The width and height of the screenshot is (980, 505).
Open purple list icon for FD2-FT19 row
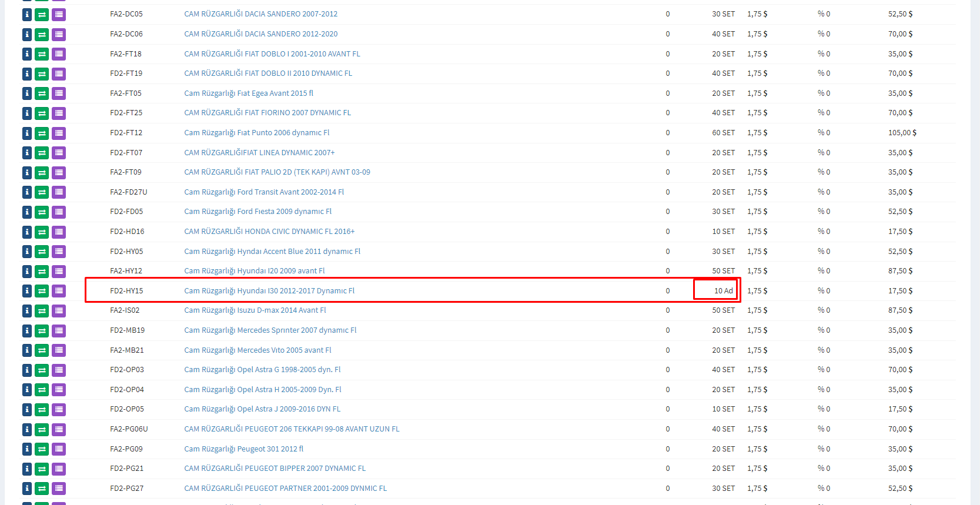coord(59,74)
